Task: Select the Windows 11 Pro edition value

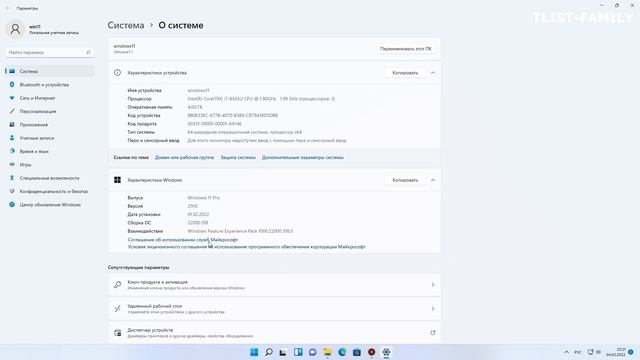Action: coord(204,198)
